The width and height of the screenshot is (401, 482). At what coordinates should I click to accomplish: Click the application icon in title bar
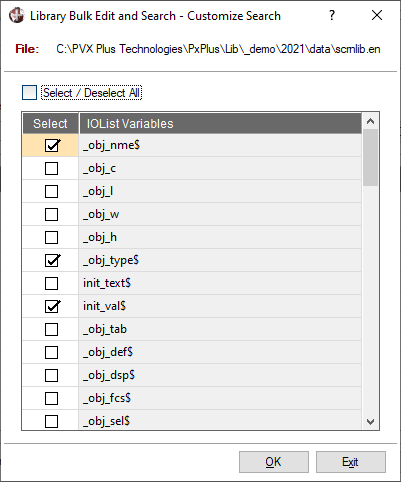[x=17, y=15]
